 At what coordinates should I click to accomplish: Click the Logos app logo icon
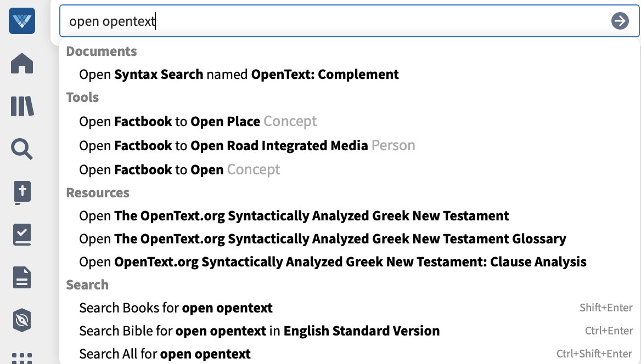coord(21,21)
